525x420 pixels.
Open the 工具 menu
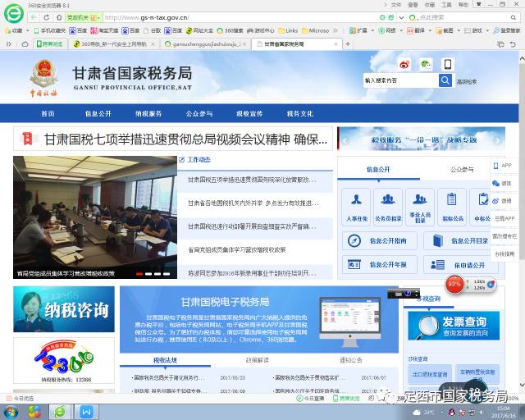(x=446, y=5)
